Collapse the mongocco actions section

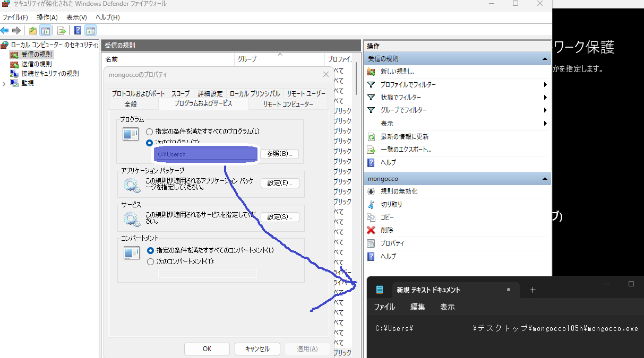click(545, 179)
